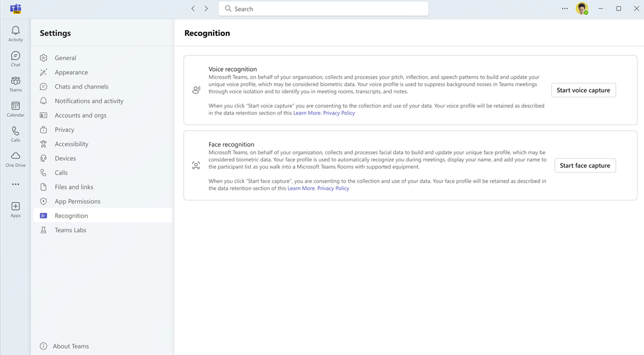The image size is (644, 355).
Task: Maximize the Teams window
Action: [619, 9]
